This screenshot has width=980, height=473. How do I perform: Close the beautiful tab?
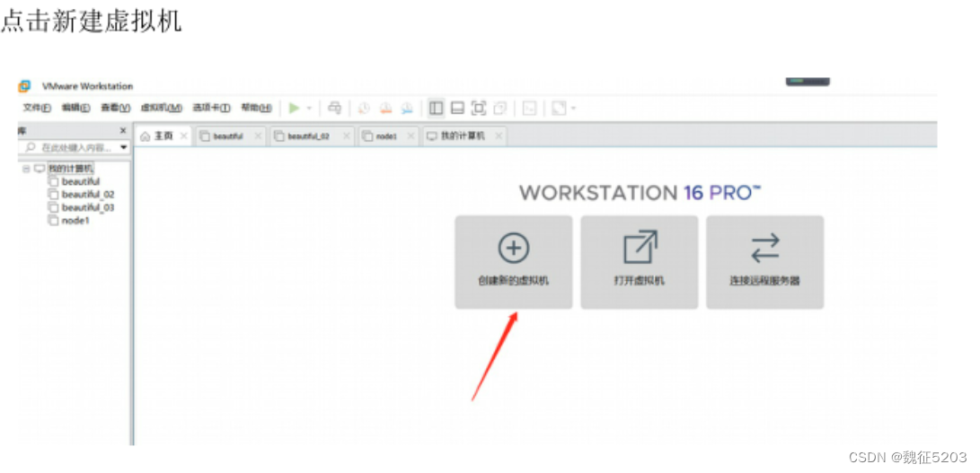coord(258,136)
